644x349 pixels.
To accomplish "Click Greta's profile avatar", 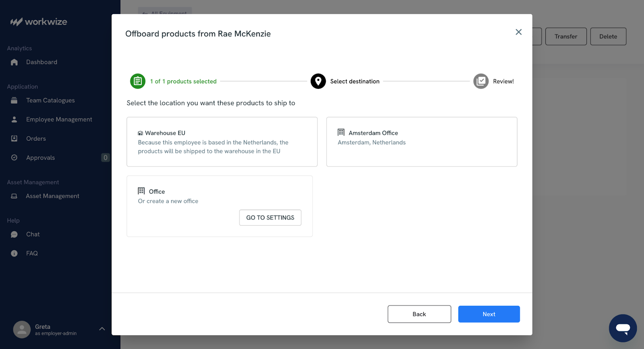I will (22, 329).
